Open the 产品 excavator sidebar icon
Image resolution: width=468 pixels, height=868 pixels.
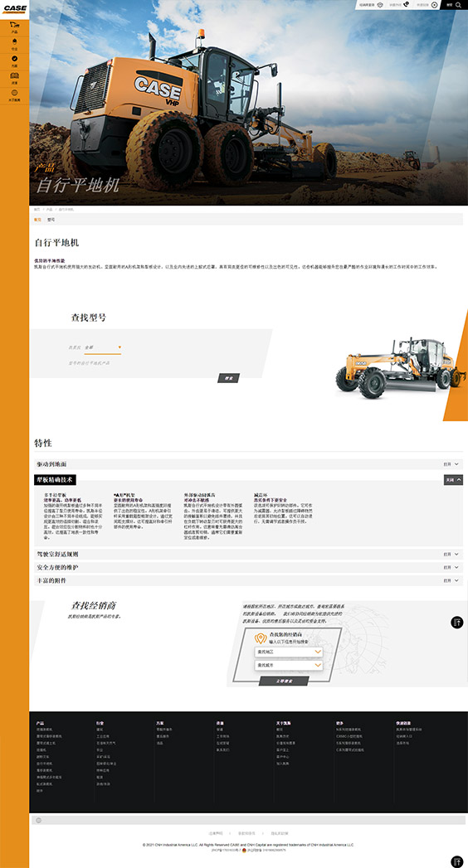point(14,25)
